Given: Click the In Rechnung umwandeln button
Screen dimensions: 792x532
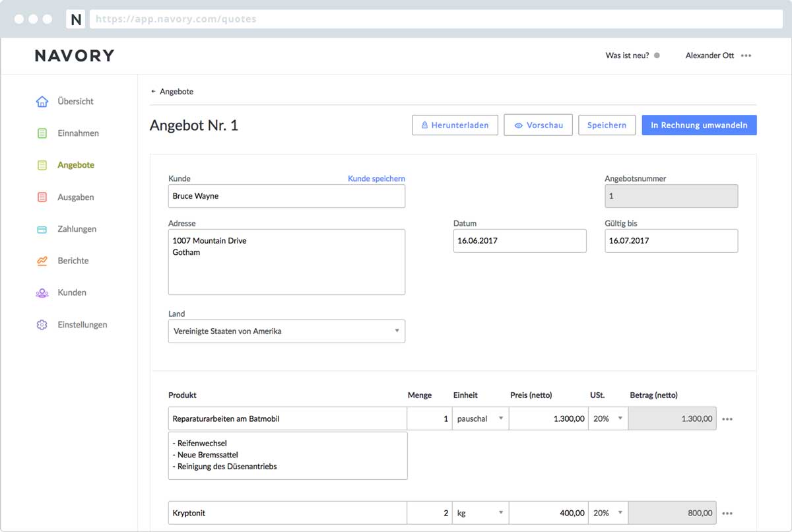Looking at the screenshot, I should click(x=699, y=125).
